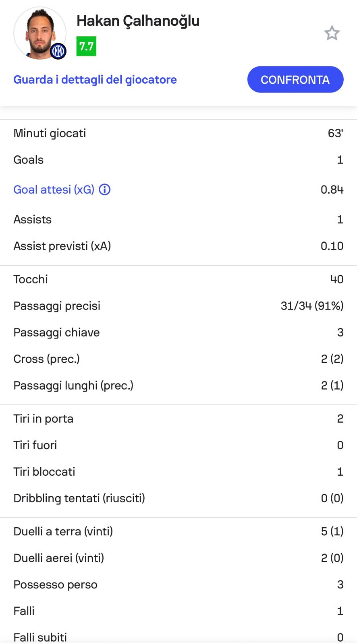This screenshot has width=357, height=644.
Task: Click the Falli subiti row
Action: [x=178, y=637]
